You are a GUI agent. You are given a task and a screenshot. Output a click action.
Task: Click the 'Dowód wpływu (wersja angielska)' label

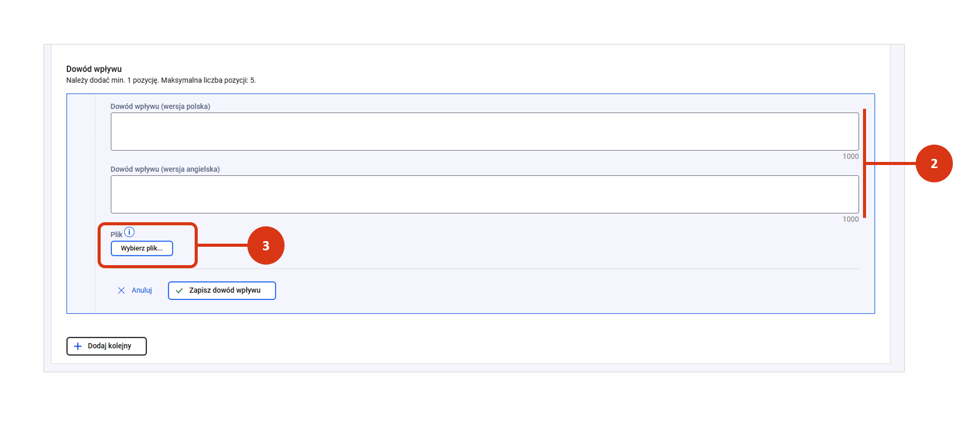(x=165, y=169)
